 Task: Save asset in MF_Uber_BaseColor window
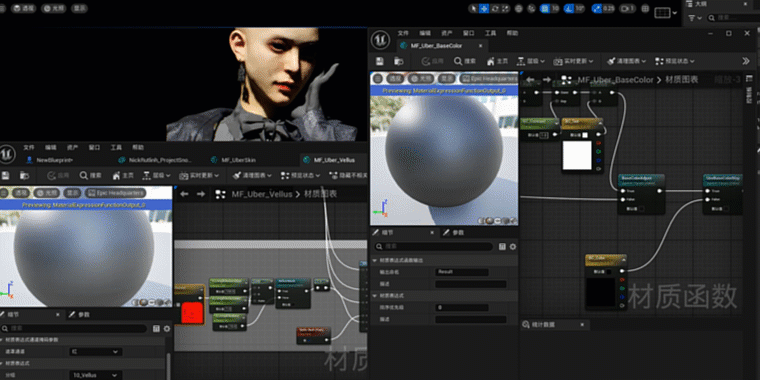click(x=380, y=61)
